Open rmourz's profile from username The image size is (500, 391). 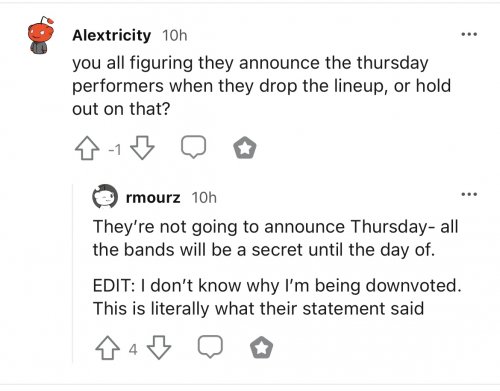click(153, 198)
